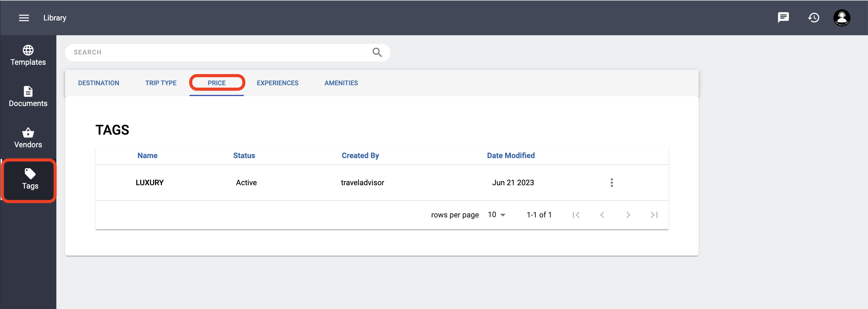Sort by the Name column header
Image resolution: width=868 pixels, height=309 pixels.
pos(147,155)
